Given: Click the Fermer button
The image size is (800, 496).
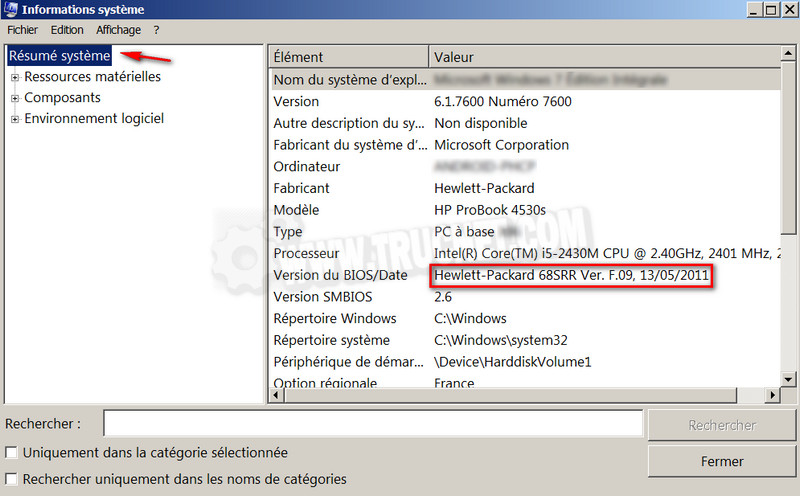Looking at the screenshot, I should pyautogui.click(x=721, y=461).
